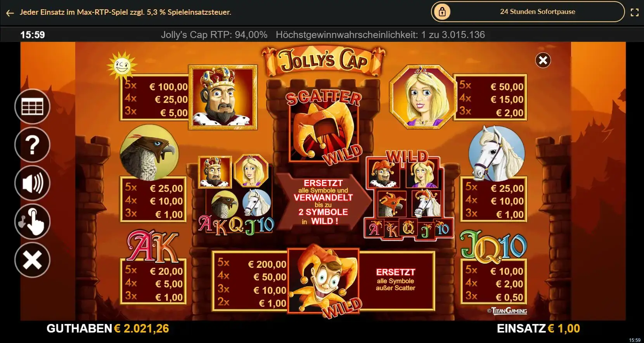Close the Jolly's Cap paytable overlay

(x=543, y=60)
